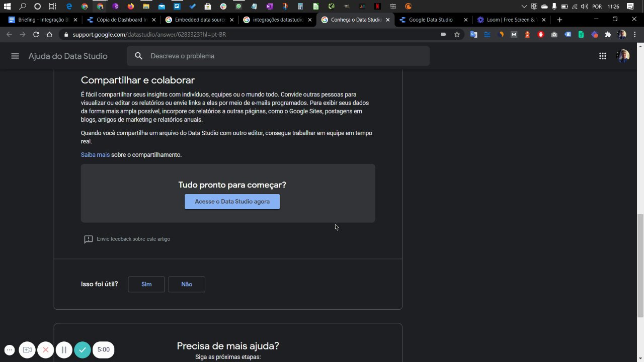
Task: Finish Loom recording with green checkmark
Action: [x=83, y=350]
